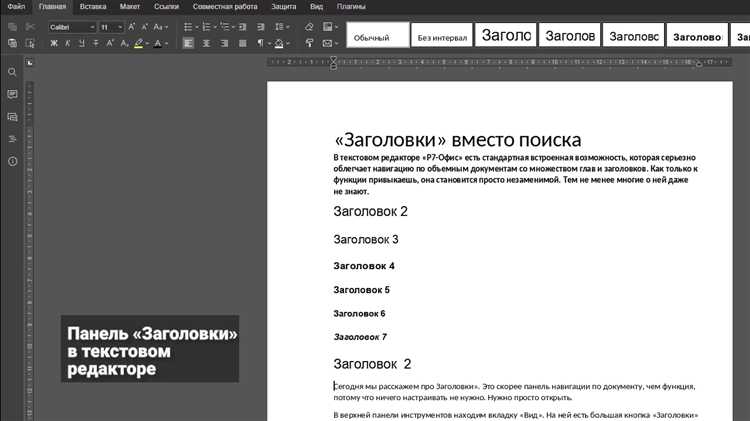
Task: Switch to the Ссылки tab
Action: coord(166,7)
